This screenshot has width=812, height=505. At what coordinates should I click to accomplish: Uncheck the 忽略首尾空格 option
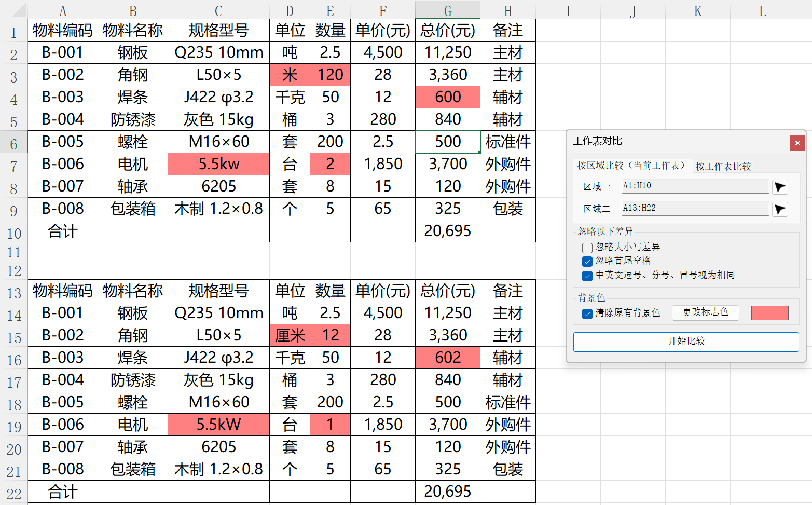point(587,261)
